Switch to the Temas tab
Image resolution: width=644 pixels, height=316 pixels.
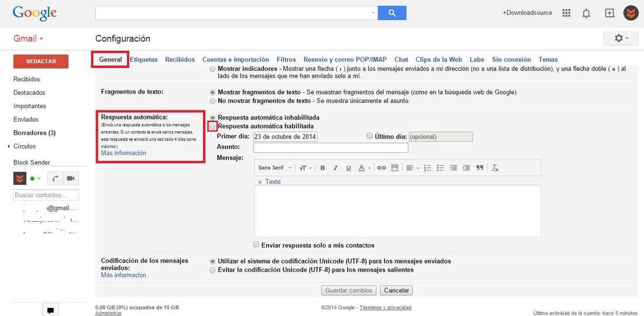(548, 60)
